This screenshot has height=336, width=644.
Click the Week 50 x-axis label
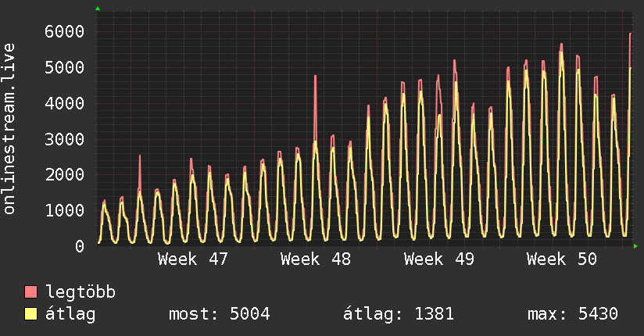[x=561, y=259]
